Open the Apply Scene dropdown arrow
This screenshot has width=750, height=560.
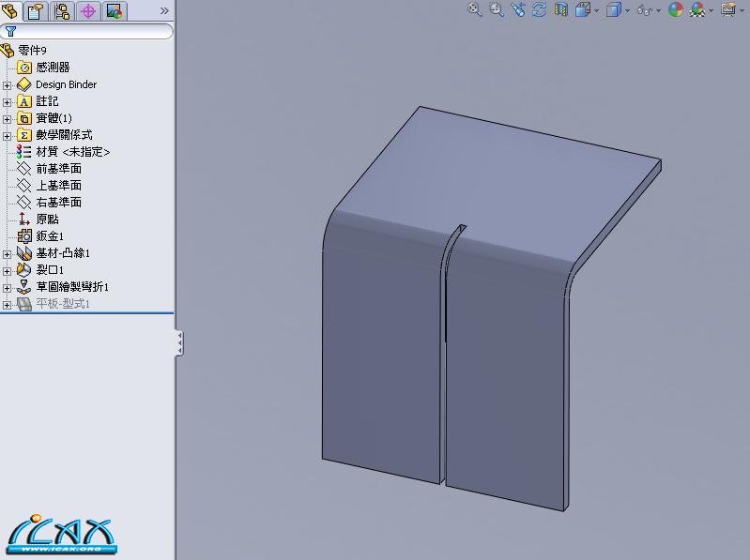pyautogui.click(x=711, y=10)
